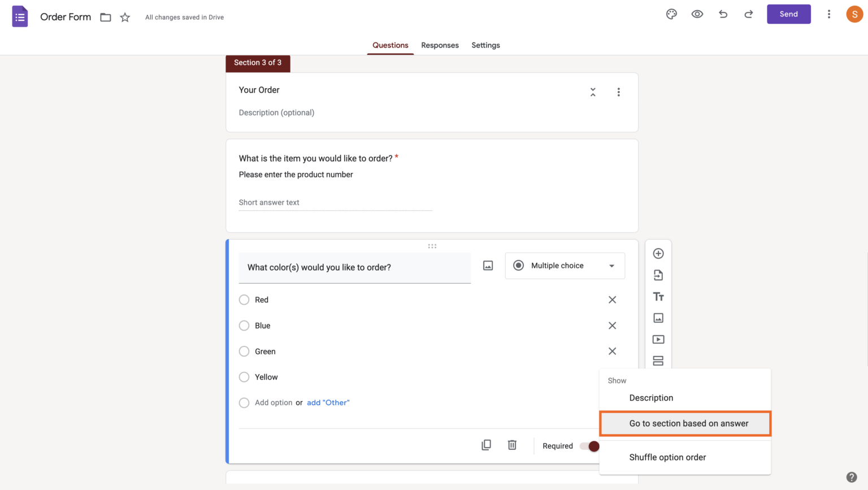Viewport: 868px width, 490px height.
Task: Add a new question to the form
Action: (x=658, y=253)
